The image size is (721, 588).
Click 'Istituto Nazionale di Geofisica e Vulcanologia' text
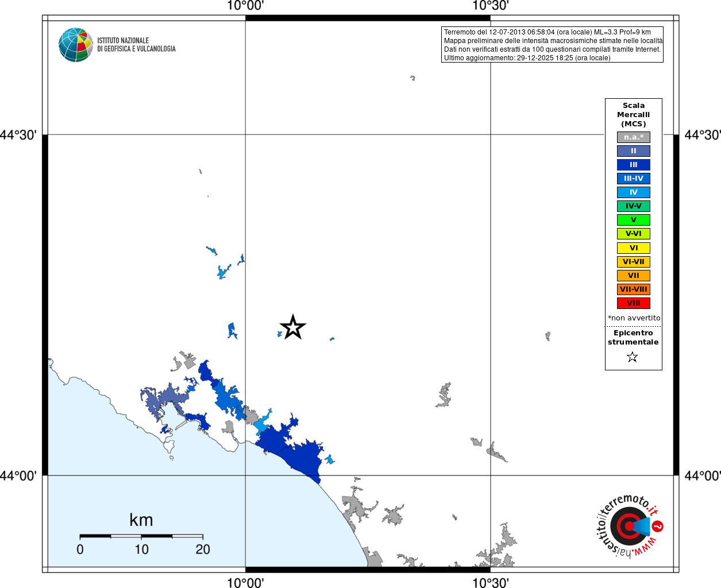click(136, 45)
